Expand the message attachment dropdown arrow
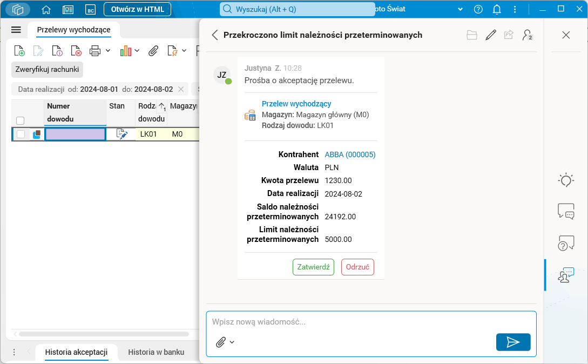 (x=232, y=342)
